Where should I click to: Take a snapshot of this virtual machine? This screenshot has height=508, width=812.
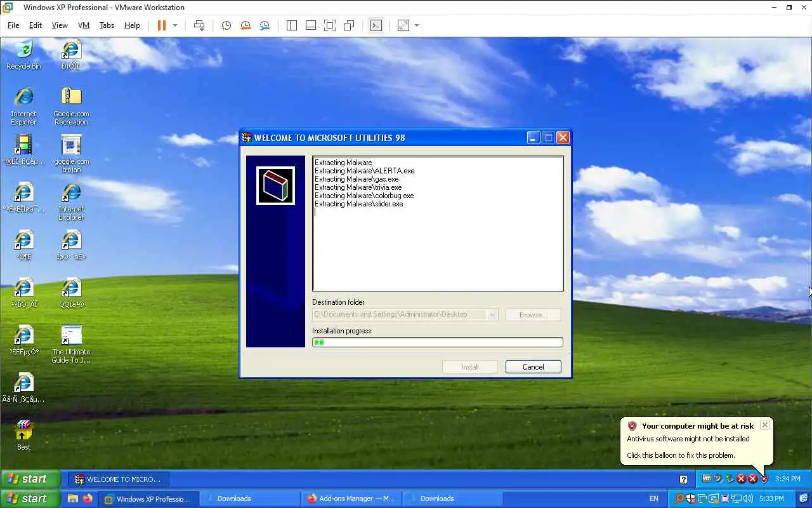coord(226,25)
